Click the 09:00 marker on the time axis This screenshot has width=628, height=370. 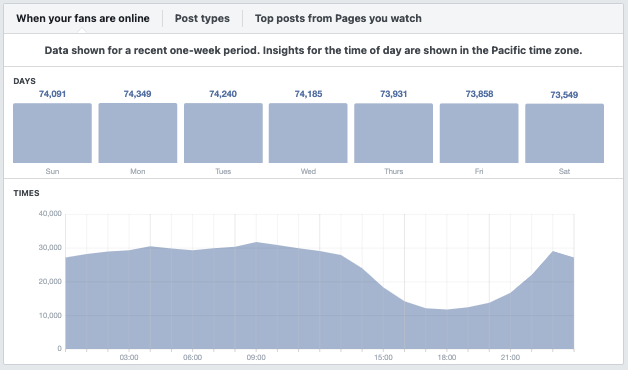tap(256, 357)
